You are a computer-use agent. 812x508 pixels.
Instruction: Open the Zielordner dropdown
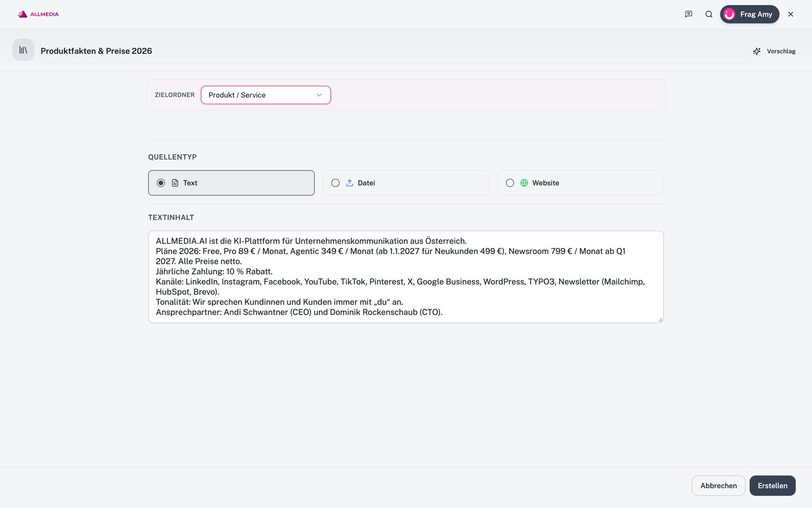coord(265,95)
